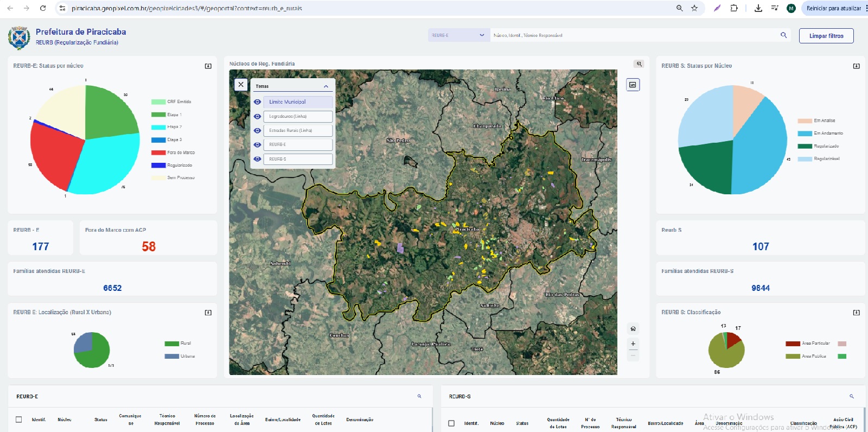Click the browser zoom magnifier icon
Image resolution: width=868 pixels, height=432 pixels.
pos(679,8)
